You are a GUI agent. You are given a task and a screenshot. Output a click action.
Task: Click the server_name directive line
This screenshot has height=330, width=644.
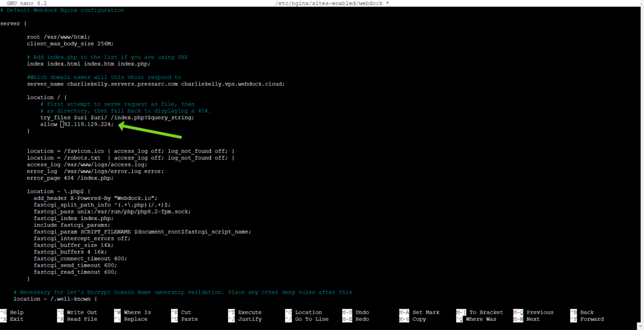coord(156,84)
